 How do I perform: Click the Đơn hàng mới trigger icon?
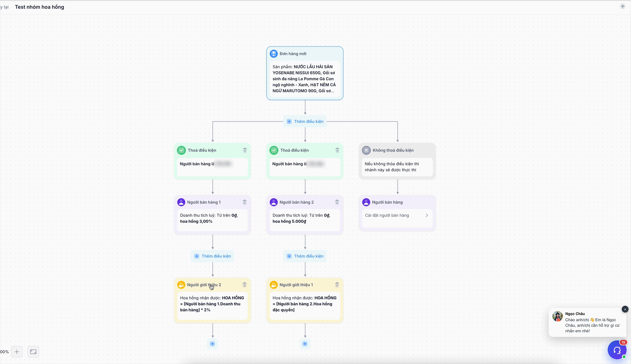[274, 54]
